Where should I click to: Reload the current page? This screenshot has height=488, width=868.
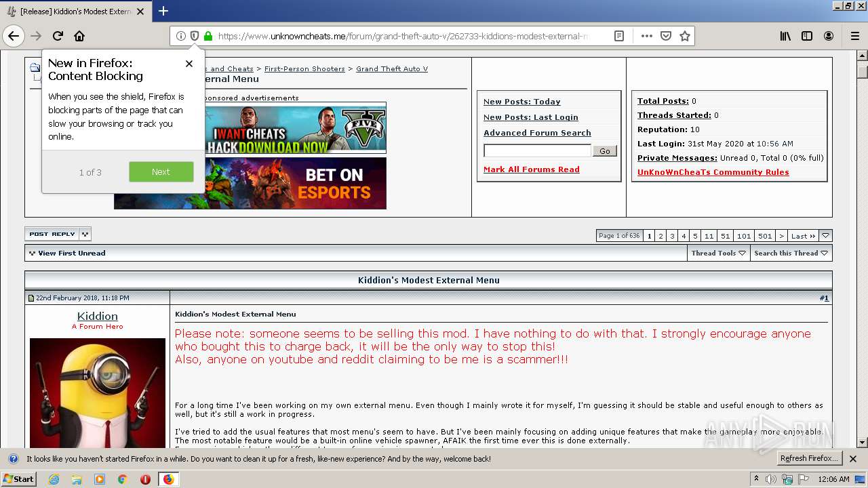click(x=58, y=36)
